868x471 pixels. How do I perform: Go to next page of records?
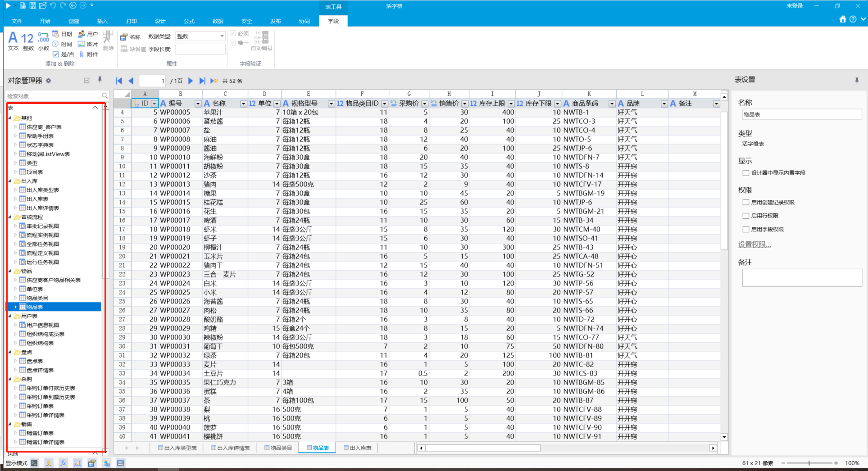pyautogui.click(x=191, y=81)
